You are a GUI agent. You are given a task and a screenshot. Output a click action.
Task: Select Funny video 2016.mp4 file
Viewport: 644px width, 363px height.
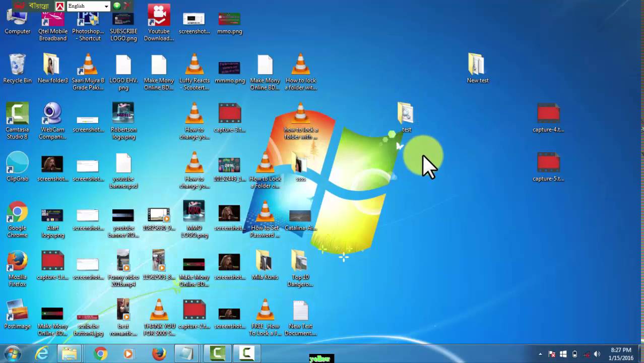tap(123, 269)
